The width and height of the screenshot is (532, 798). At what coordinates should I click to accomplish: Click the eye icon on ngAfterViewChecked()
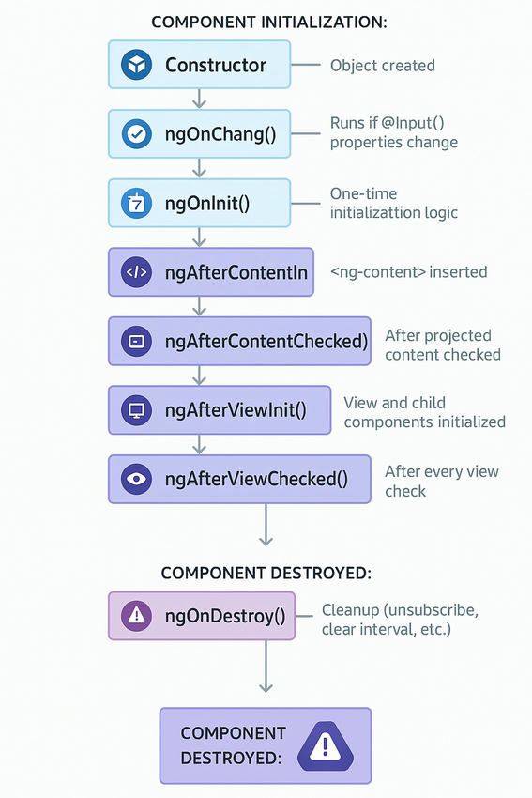point(136,479)
